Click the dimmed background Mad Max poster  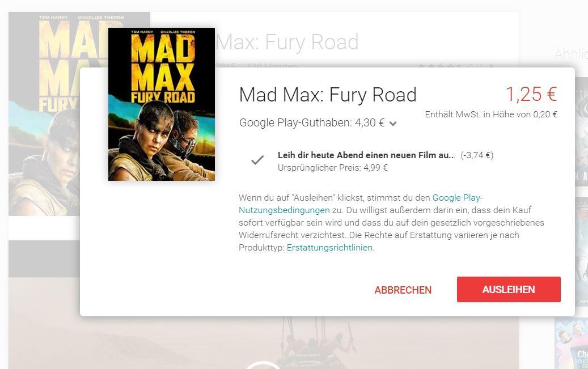(44, 113)
